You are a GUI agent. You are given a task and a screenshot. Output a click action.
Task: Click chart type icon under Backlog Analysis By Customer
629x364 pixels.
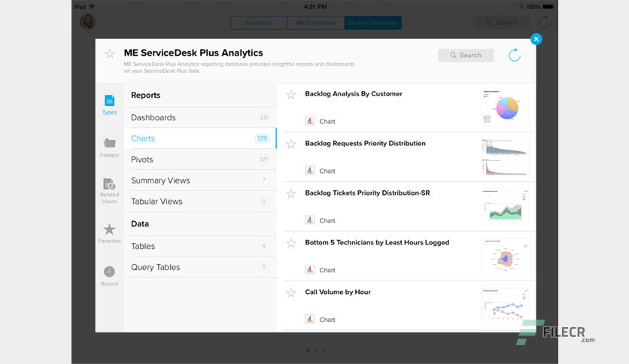[310, 120]
